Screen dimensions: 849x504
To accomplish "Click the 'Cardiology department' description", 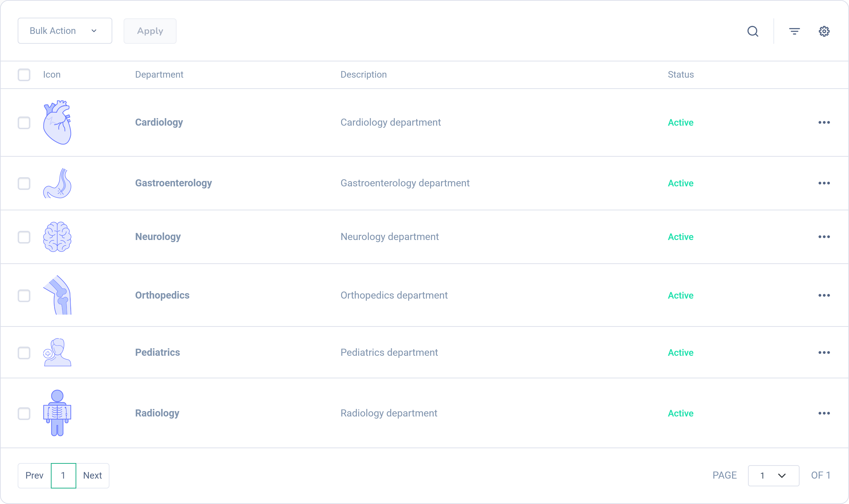I will (x=391, y=122).
